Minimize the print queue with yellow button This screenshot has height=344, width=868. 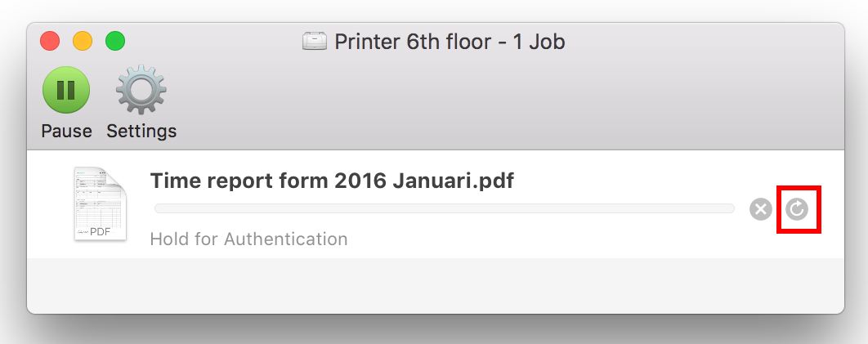[x=83, y=42]
